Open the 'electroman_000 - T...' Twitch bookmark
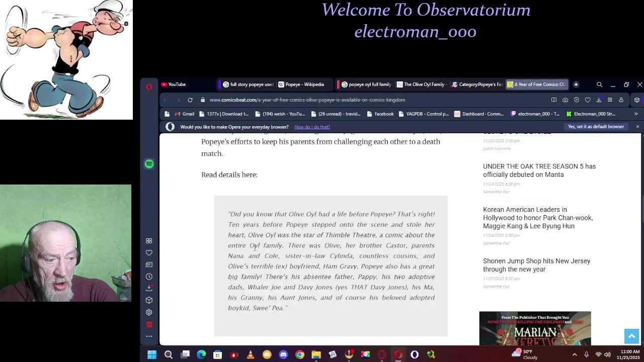 pyautogui.click(x=534, y=114)
